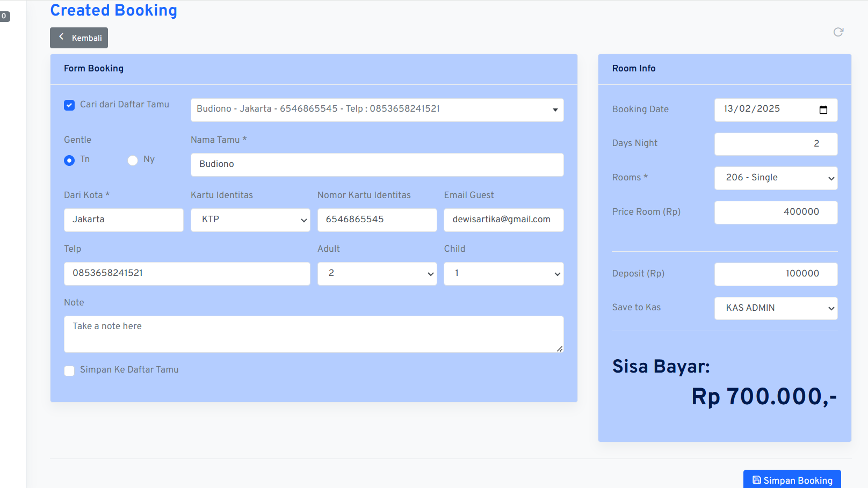
Task: Click the Telp phone number field
Action: (x=187, y=273)
